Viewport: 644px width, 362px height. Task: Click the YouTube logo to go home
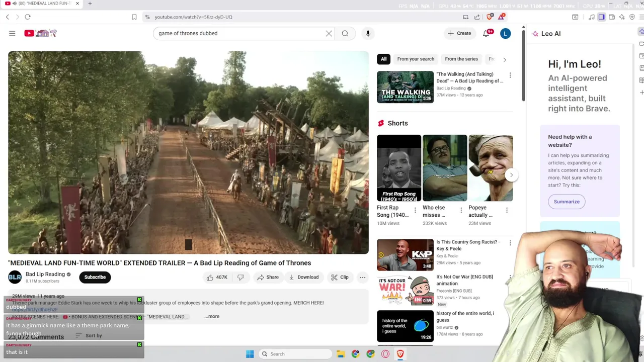[41, 33]
